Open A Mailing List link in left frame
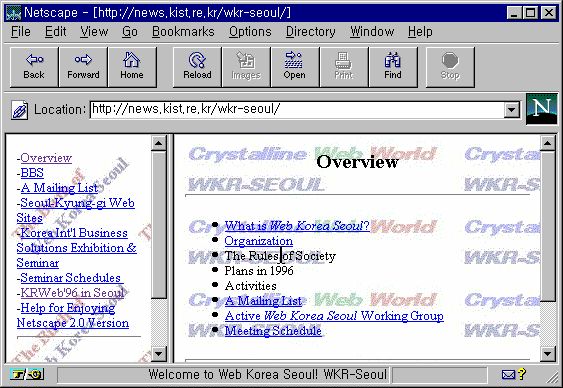Image resolution: width=563 pixels, height=388 pixels. [59, 188]
